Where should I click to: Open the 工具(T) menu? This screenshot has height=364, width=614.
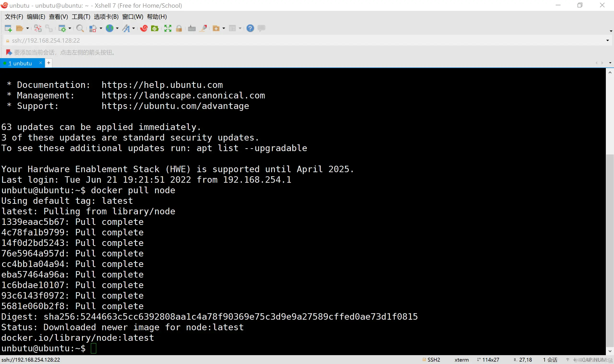[x=81, y=17]
